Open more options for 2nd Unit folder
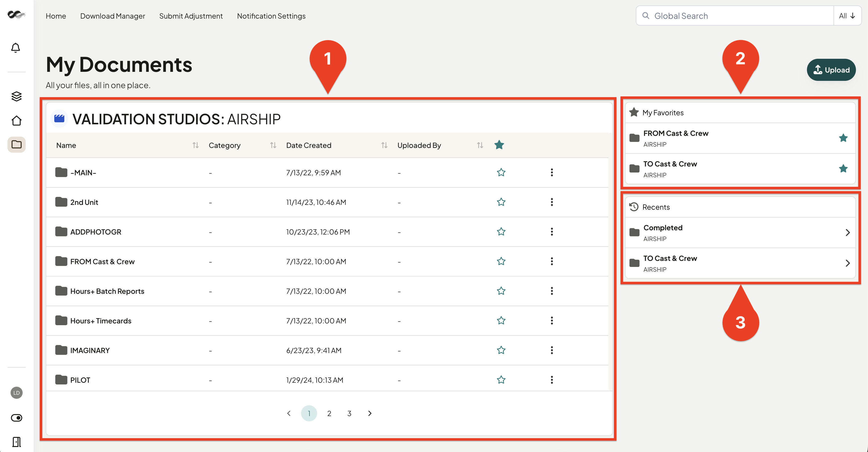The height and width of the screenshot is (452, 868). point(552,202)
